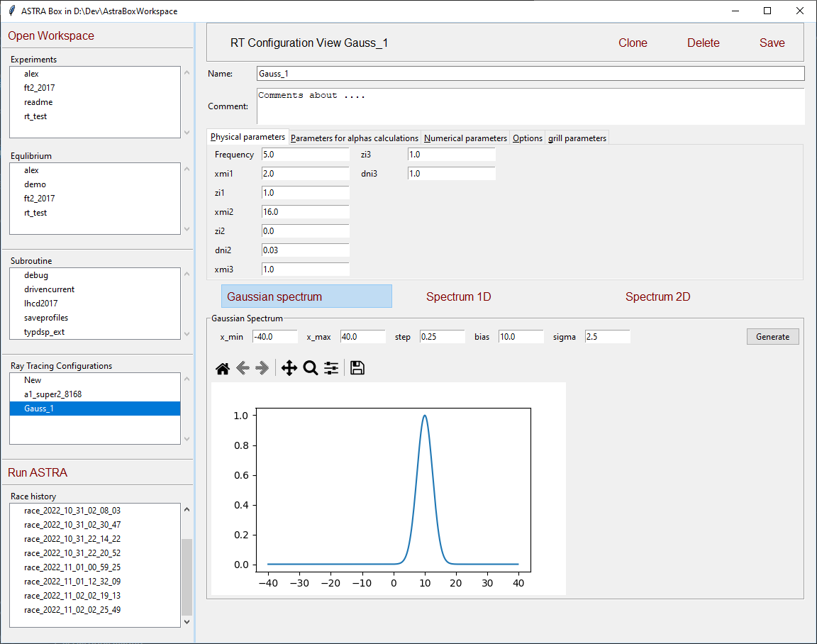Image resolution: width=817 pixels, height=644 pixels.
Task: Click the bias input field
Action: 521,337
